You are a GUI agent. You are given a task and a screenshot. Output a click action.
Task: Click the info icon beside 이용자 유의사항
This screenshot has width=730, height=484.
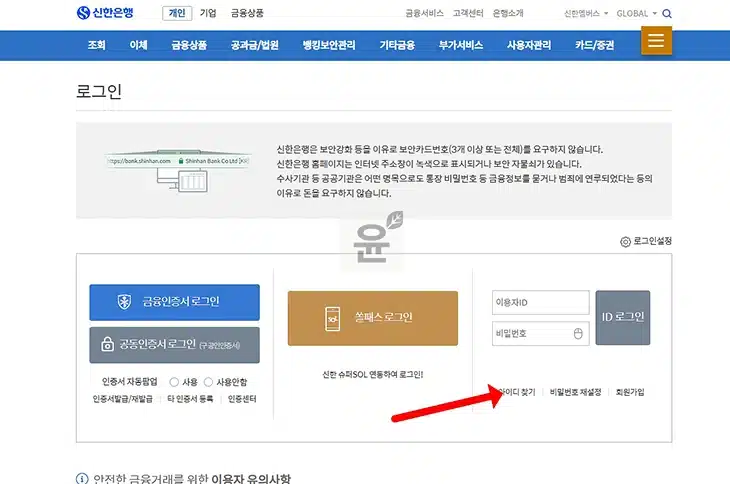point(82,479)
